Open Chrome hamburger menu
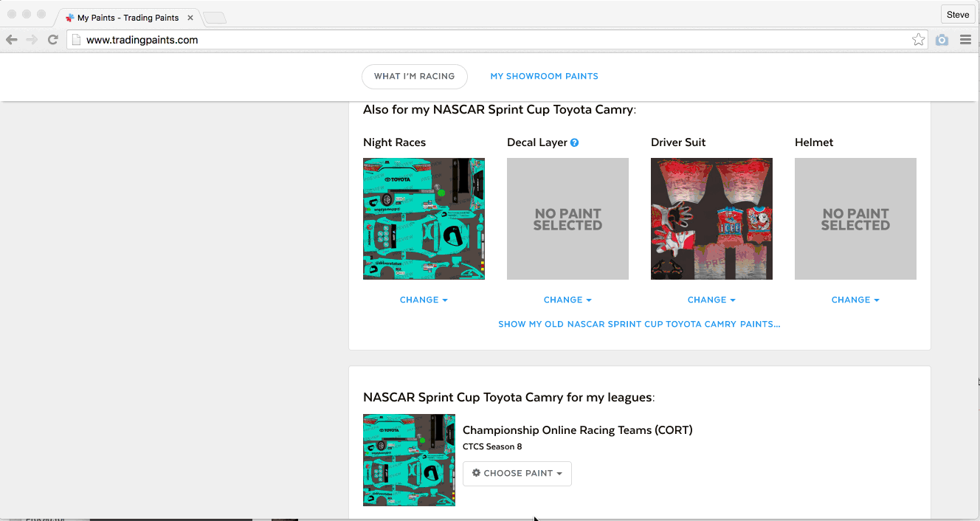 (965, 40)
